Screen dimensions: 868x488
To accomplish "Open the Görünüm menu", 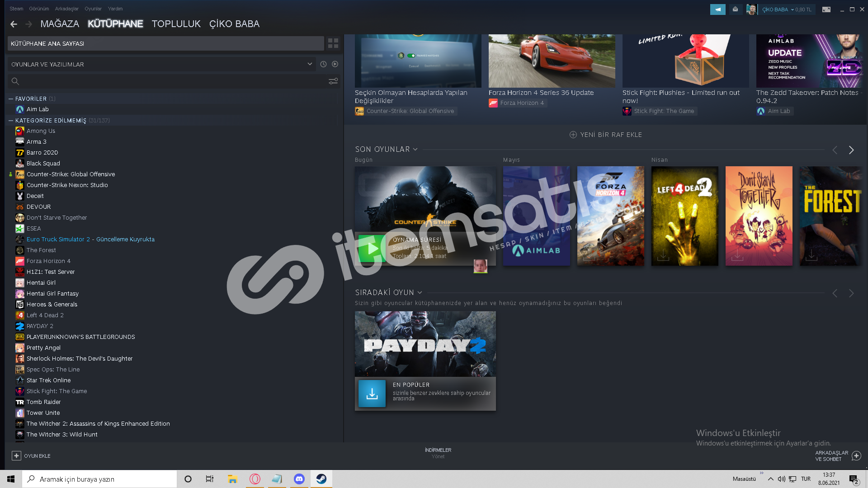I will (39, 9).
